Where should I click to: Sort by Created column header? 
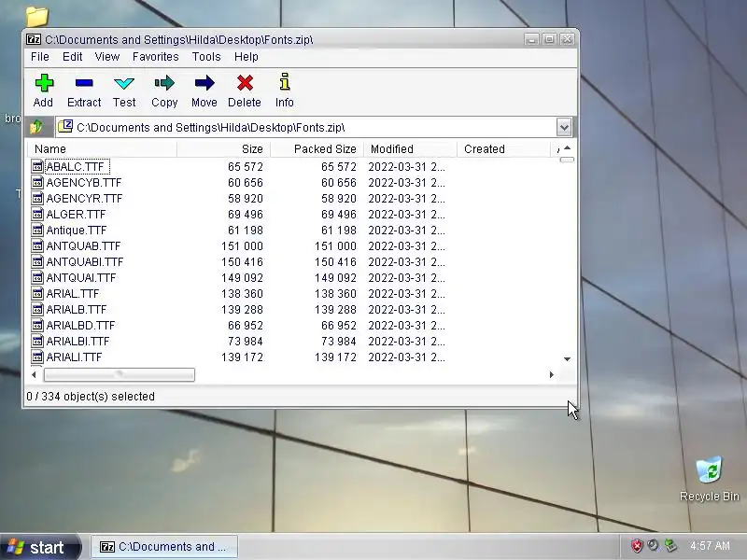pos(503,149)
